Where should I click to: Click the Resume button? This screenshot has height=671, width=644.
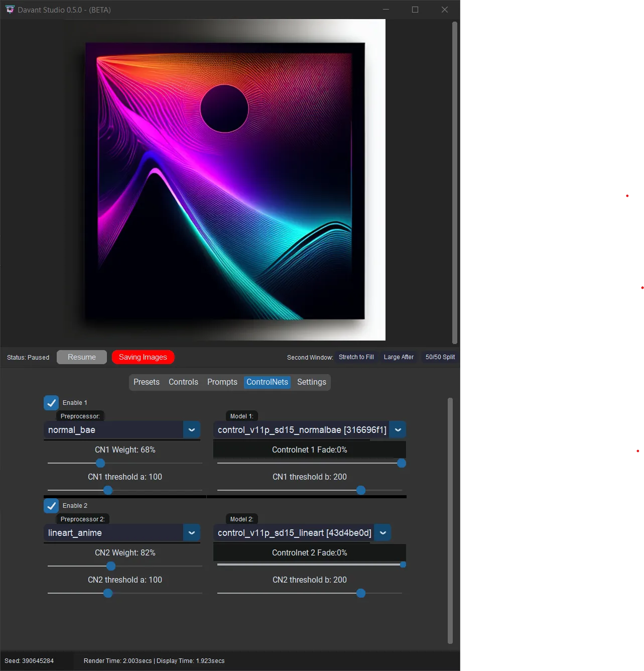tap(81, 357)
